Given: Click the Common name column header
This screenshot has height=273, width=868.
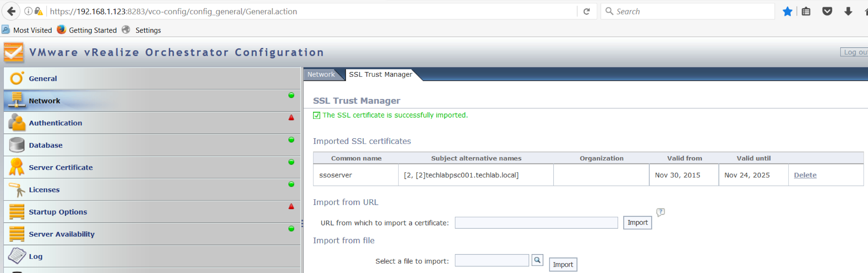Looking at the screenshot, I should point(356,158).
